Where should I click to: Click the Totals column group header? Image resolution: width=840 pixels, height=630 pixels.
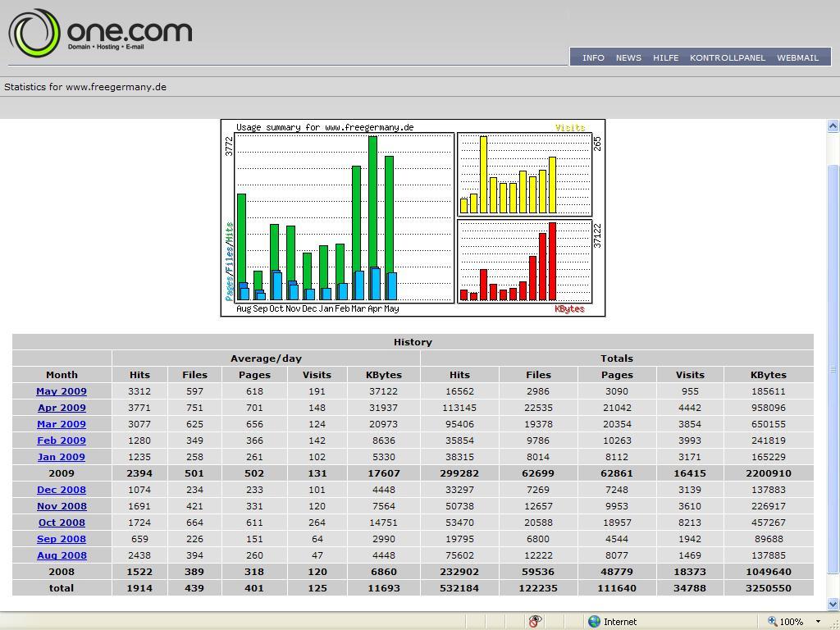pos(617,358)
